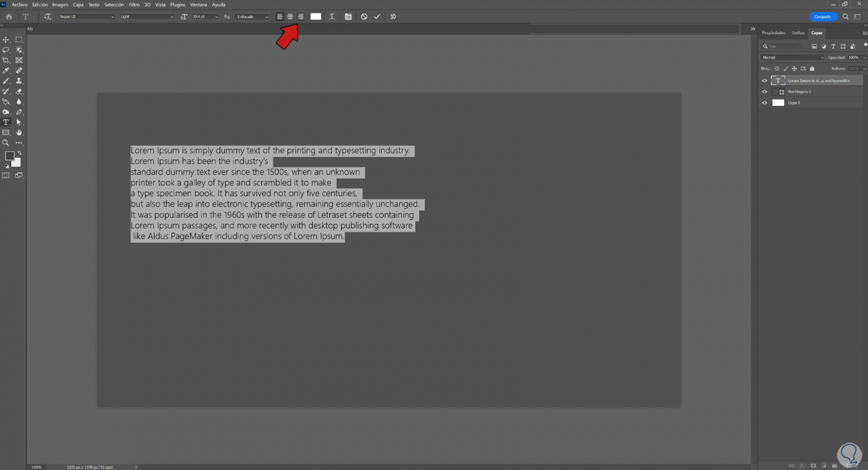Open the Relleno slider dropdown arrow
868x470 pixels.
[x=864, y=69]
